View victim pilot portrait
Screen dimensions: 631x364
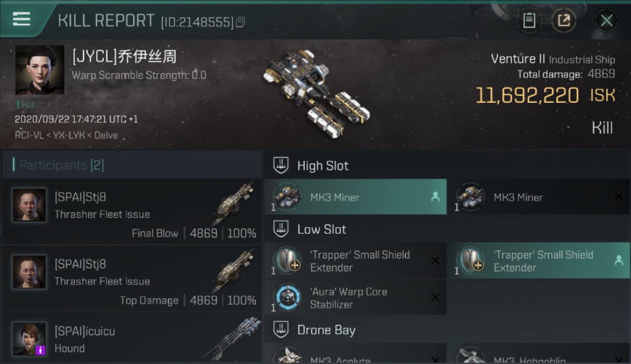tap(40, 70)
